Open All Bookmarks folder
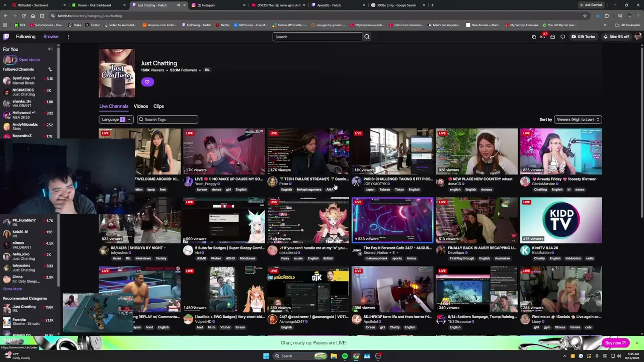The height and width of the screenshot is (362, 644). [628, 25]
